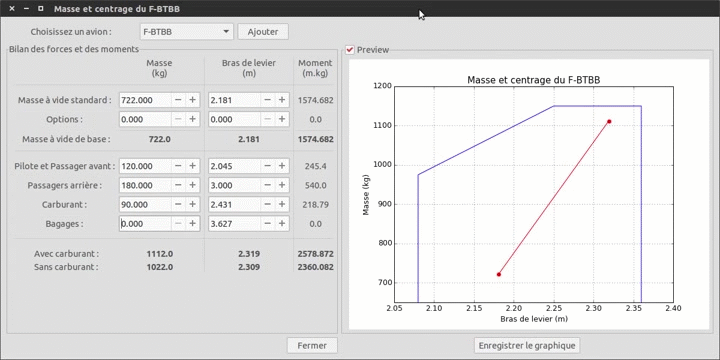The image size is (720, 360).
Task: Increase Options mass with plus button
Action: coord(192,119)
